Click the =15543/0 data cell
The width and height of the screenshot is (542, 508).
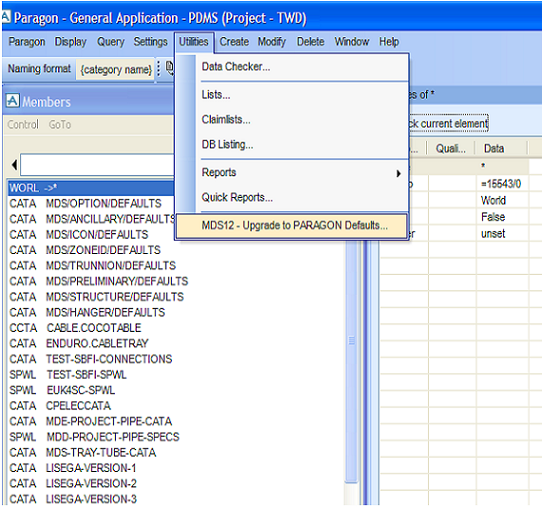[x=502, y=184]
